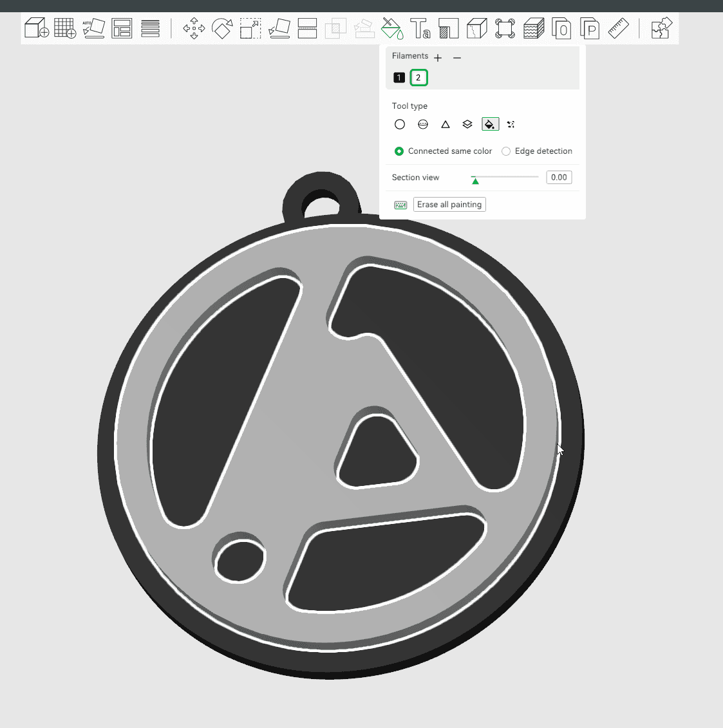Open the Assembly view puzzle icon

pos(661,28)
